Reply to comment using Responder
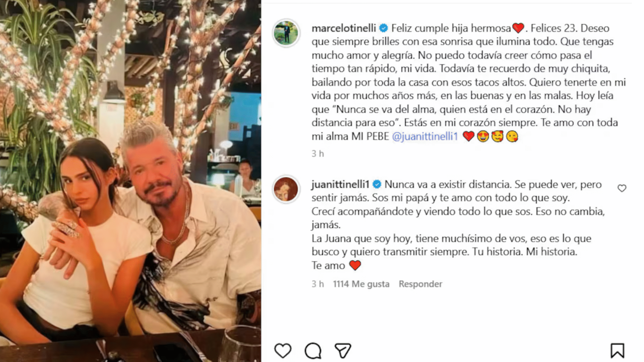This screenshot has height=362, width=644. coord(420,284)
